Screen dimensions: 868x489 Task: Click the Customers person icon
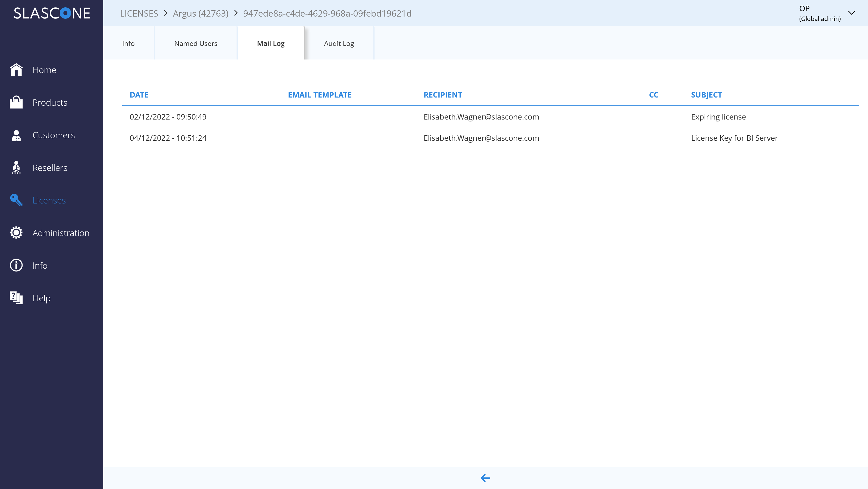coord(16,135)
